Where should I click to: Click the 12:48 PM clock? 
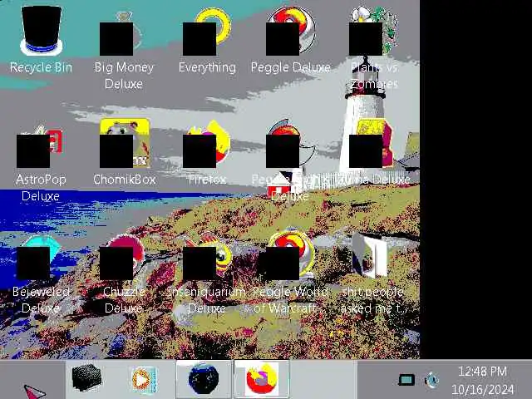click(x=482, y=372)
